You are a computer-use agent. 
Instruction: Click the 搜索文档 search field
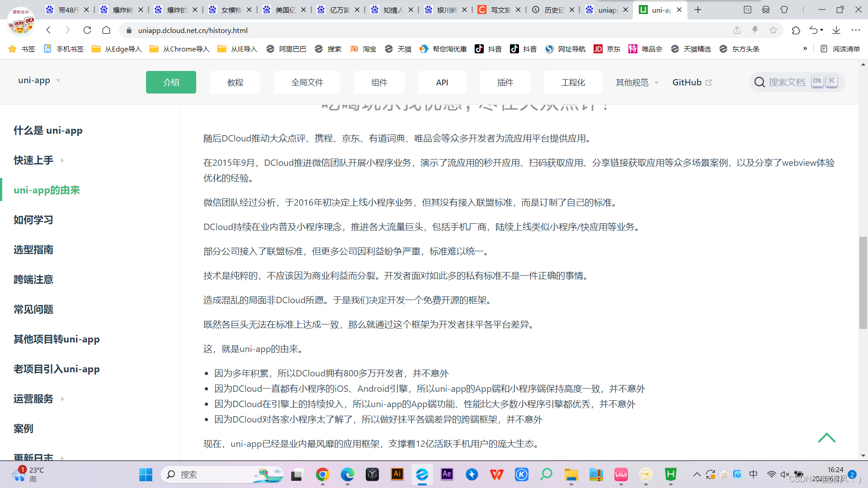(x=787, y=82)
